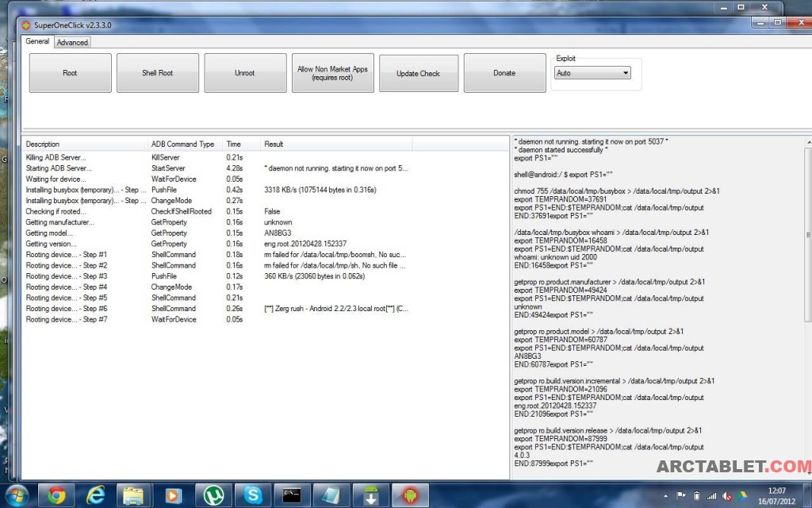This screenshot has height=508, width=812.
Task: Show hidden system tray icons
Action: [665, 495]
